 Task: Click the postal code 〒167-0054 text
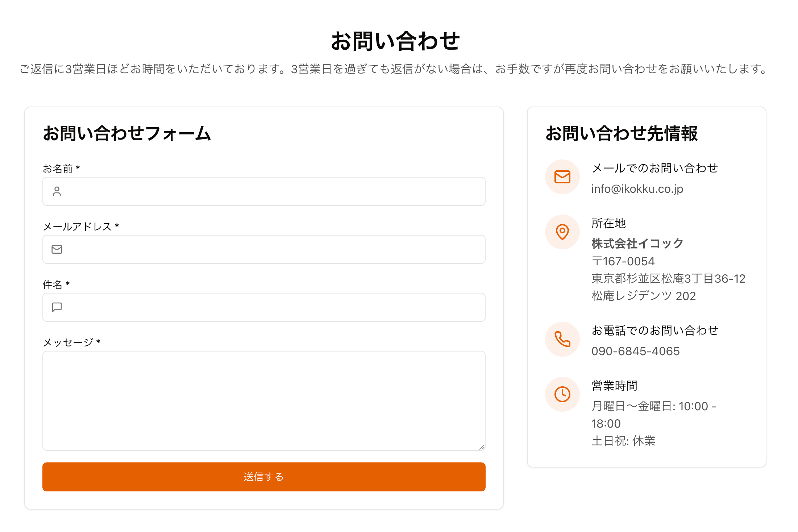[623, 261]
